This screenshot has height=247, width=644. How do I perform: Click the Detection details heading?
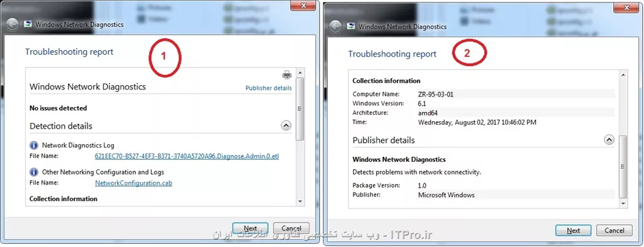[x=61, y=126]
